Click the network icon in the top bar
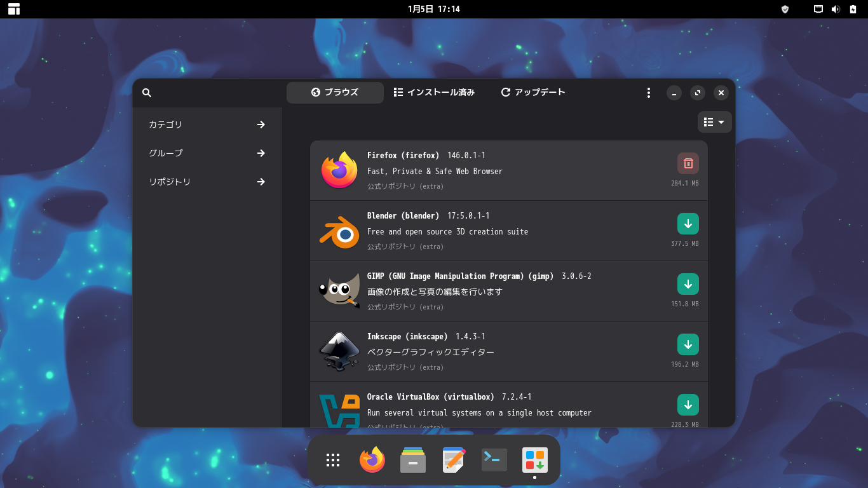Image resolution: width=868 pixels, height=488 pixels. (819, 9)
